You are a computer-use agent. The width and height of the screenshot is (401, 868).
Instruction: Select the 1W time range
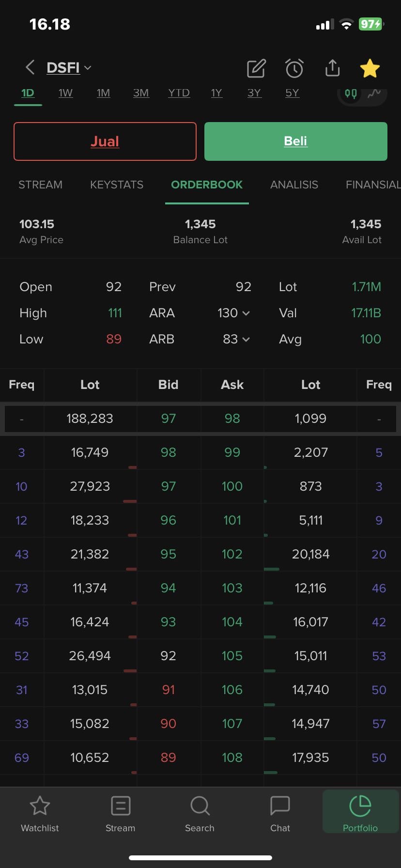click(65, 93)
